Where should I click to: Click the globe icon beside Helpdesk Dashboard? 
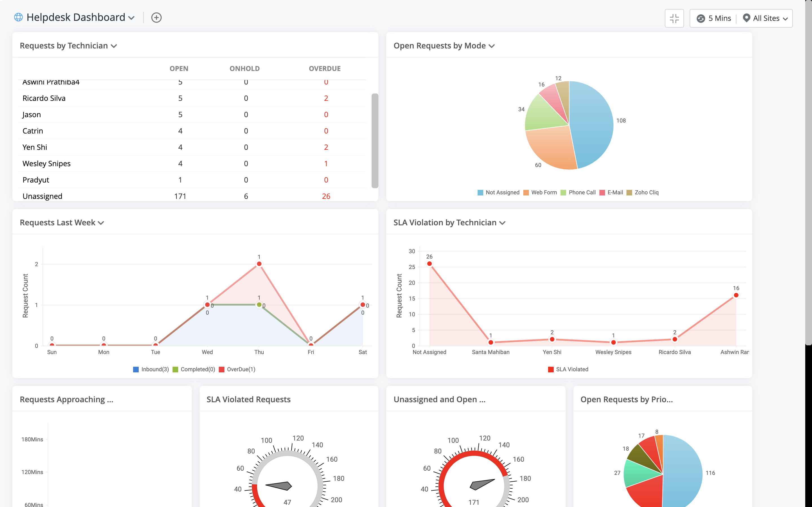(18, 17)
